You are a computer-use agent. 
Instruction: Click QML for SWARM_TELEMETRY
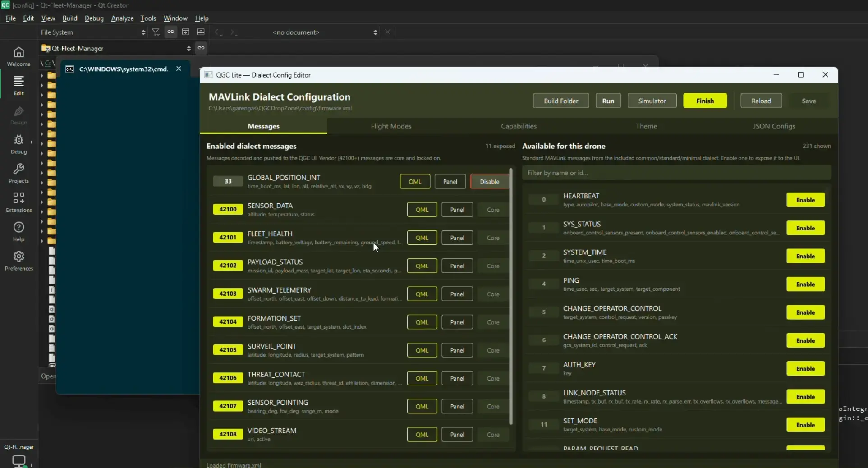[x=422, y=294]
